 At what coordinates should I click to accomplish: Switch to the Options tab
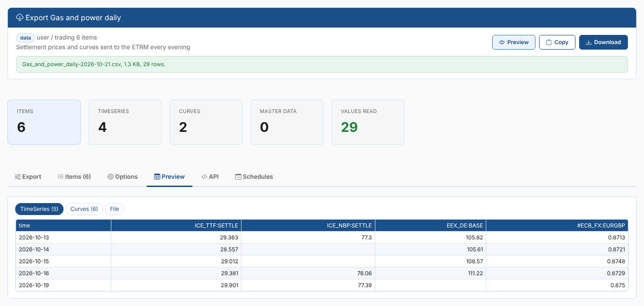pyautogui.click(x=123, y=176)
